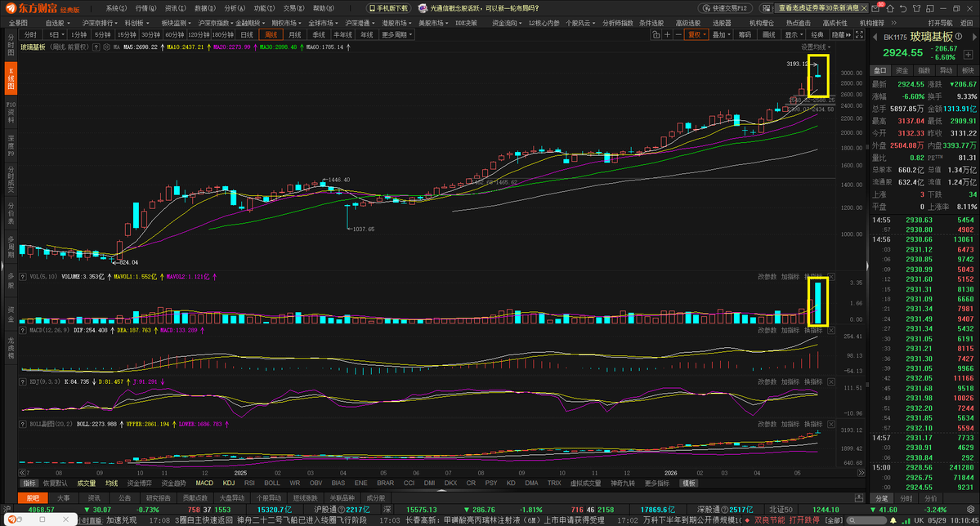Viewport: 980px width, 526px height.
Task: Click the undo/back arrow icon in title bar
Action: 904,9
